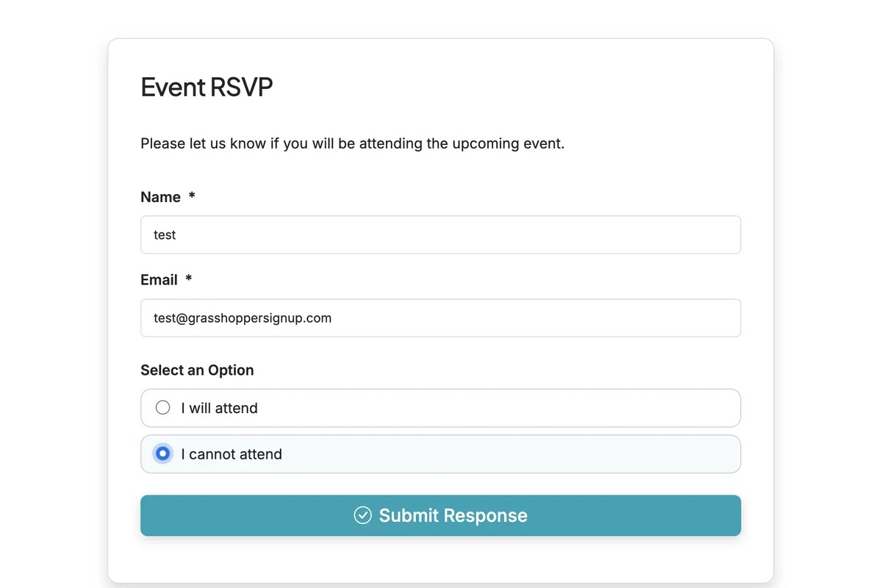Click the attendance description paragraph
Screen dimensions: 882x588
pos(352,143)
